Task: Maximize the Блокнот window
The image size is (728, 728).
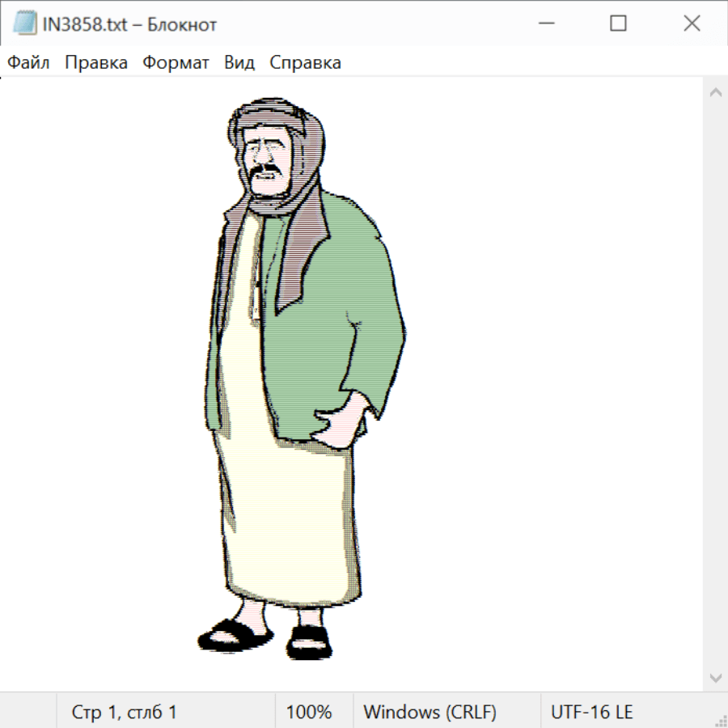Action: tap(619, 23)
